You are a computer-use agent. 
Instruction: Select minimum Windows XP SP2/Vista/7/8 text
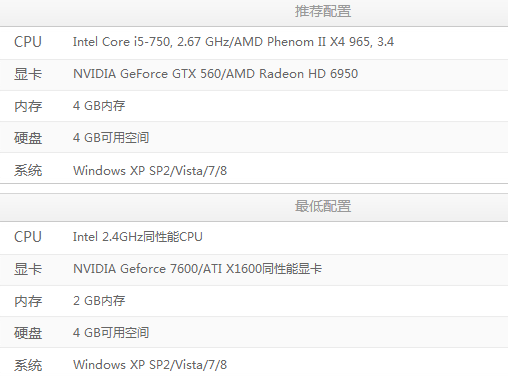150,365
